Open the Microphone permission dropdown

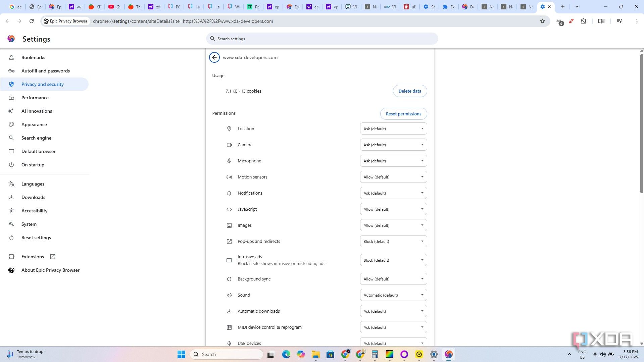click(x=393, y=161)
